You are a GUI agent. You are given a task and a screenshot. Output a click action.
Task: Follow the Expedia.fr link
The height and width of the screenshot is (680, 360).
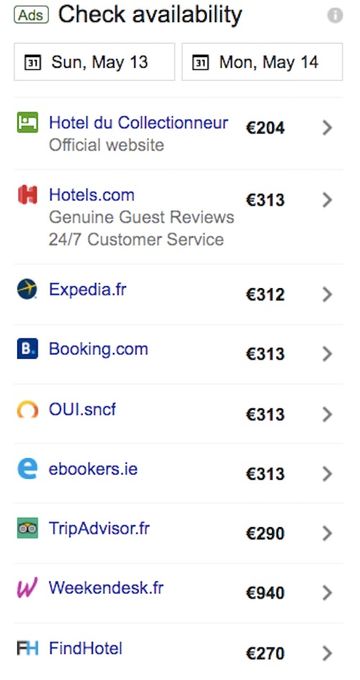click(x=88, y=289)
